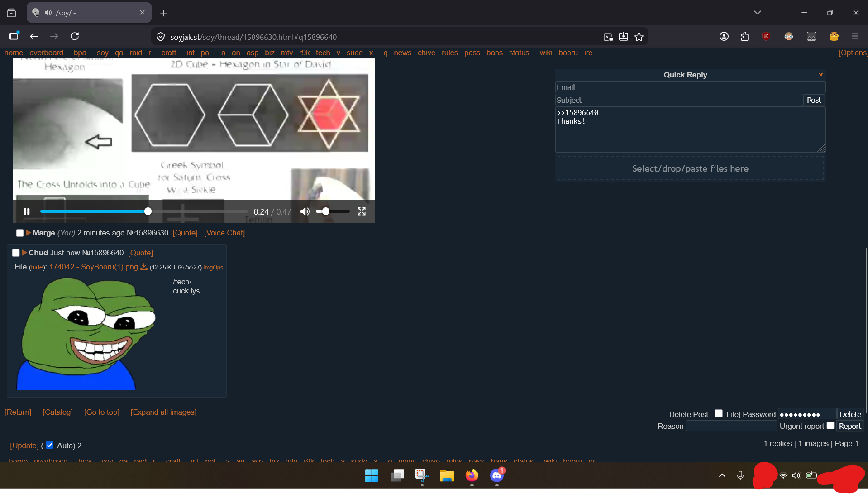
Task: Open the overboard link
Action: (46, 53)
